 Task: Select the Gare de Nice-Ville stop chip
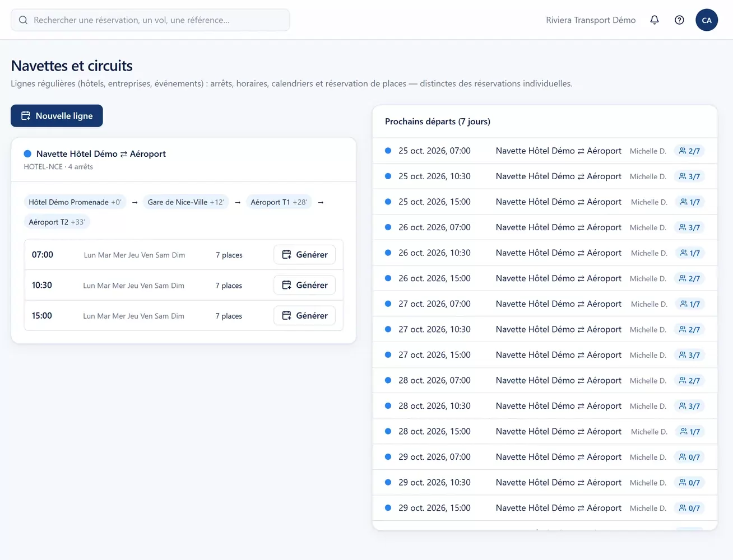(x=186, y=202)
